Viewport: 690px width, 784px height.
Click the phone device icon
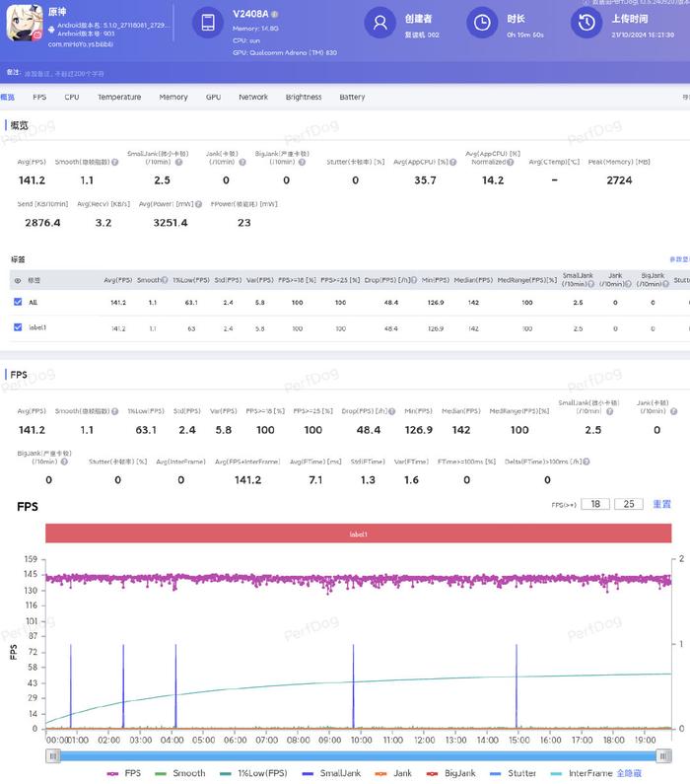207,24
